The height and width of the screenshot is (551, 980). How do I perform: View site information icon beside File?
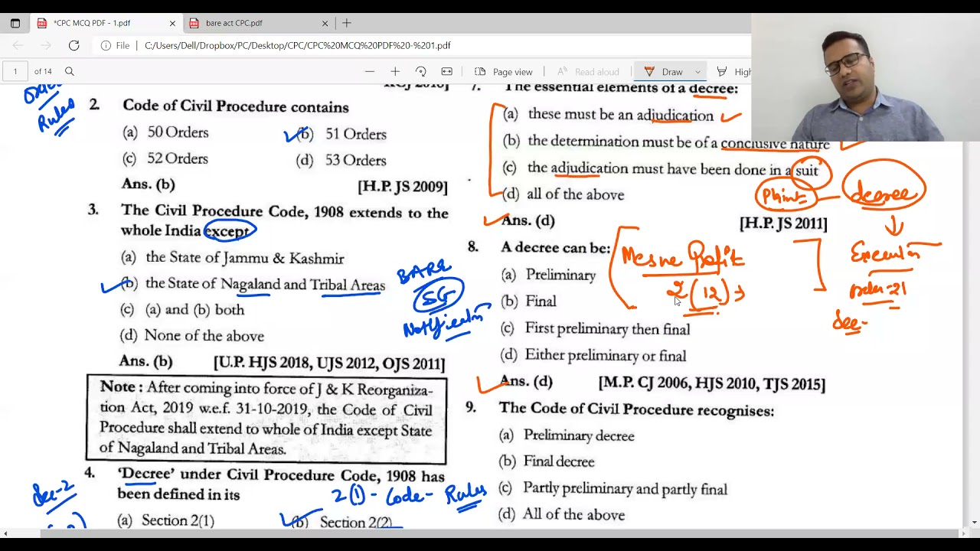click(106, 46)
